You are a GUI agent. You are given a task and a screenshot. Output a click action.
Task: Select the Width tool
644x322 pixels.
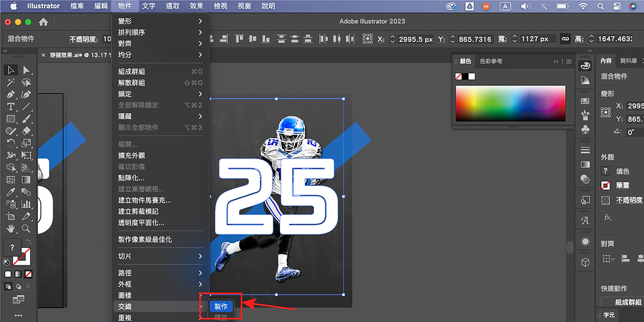click(x=11, y=155)
